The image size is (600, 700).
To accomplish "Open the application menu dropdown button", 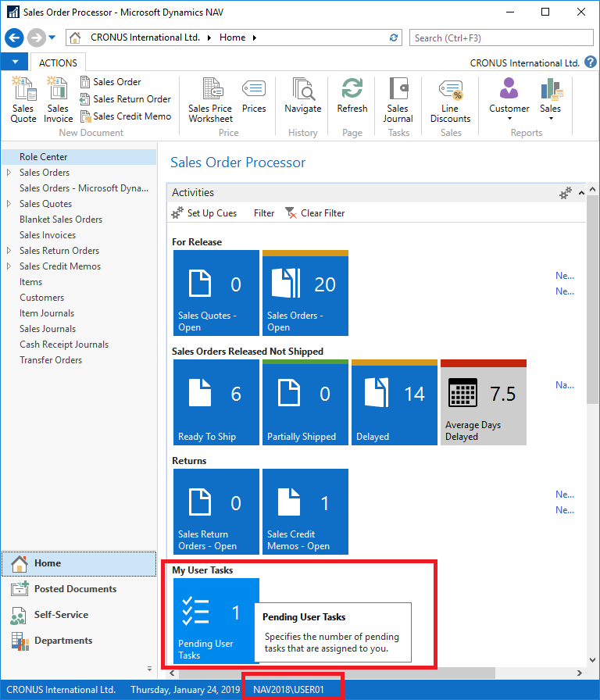I will (15, 62).
